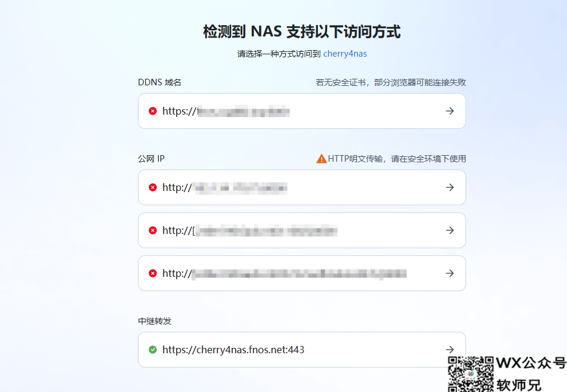Screen dimensions: 567x392
Task: Click the red error icon beside http://[
Action: click(x=153, y=230)
